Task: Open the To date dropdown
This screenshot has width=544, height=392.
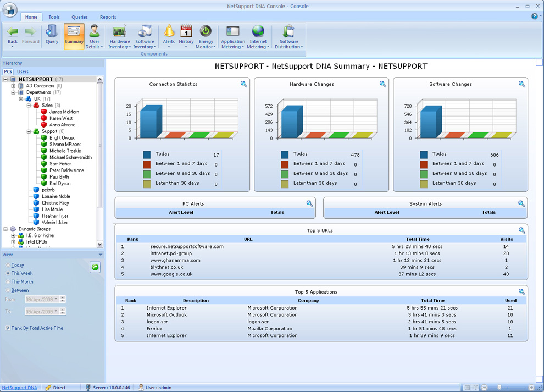Action: click(56, 311)
